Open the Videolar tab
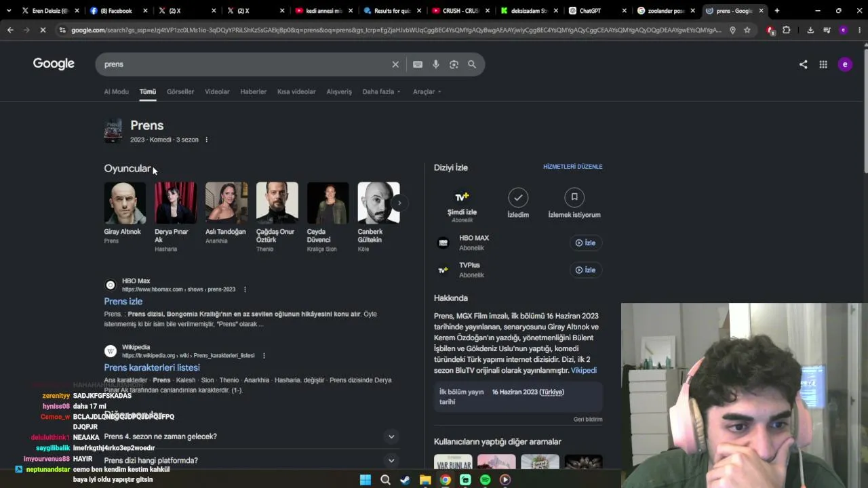 [217, 91]
